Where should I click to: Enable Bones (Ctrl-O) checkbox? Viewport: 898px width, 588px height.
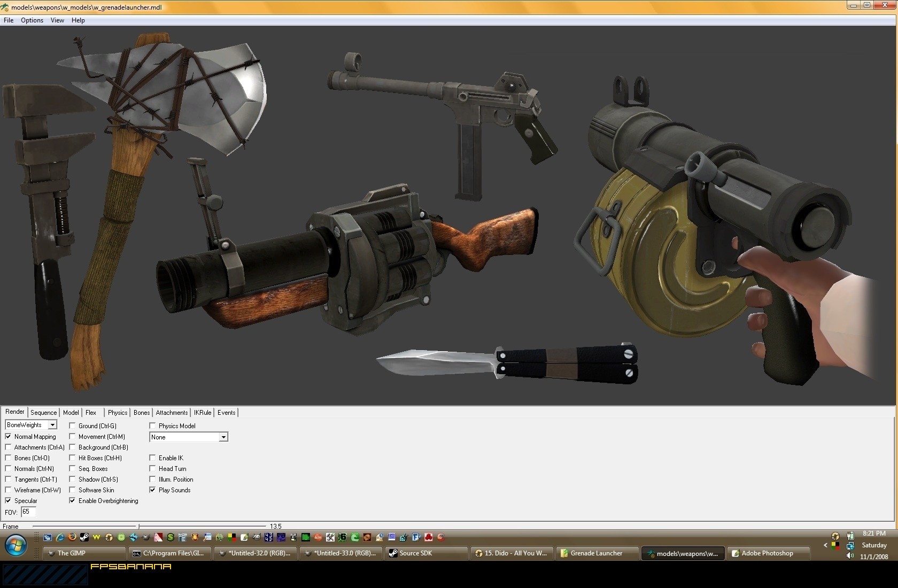tap(8, 458)
